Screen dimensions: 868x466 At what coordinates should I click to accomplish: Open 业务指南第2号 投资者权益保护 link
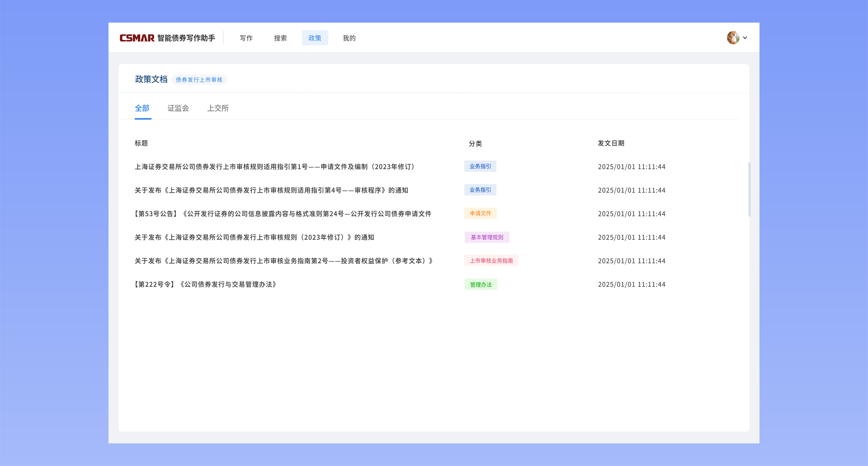coord(284,261)
